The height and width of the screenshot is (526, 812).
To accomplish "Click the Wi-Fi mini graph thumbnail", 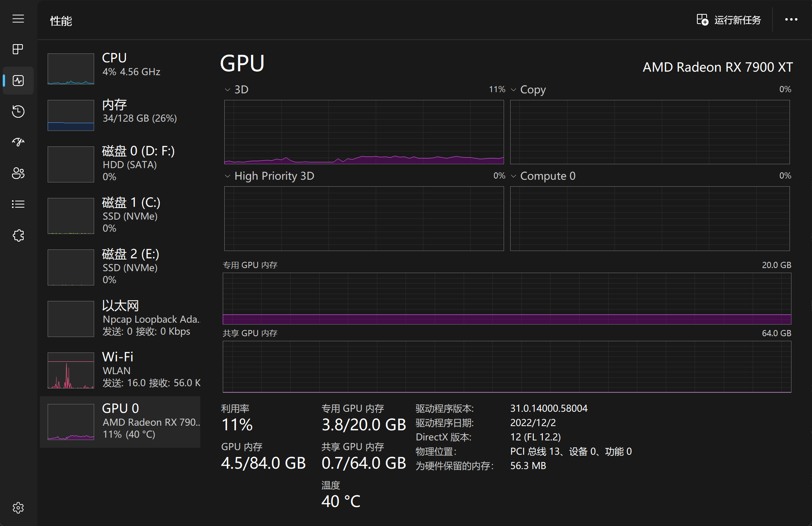I will 71,370.
